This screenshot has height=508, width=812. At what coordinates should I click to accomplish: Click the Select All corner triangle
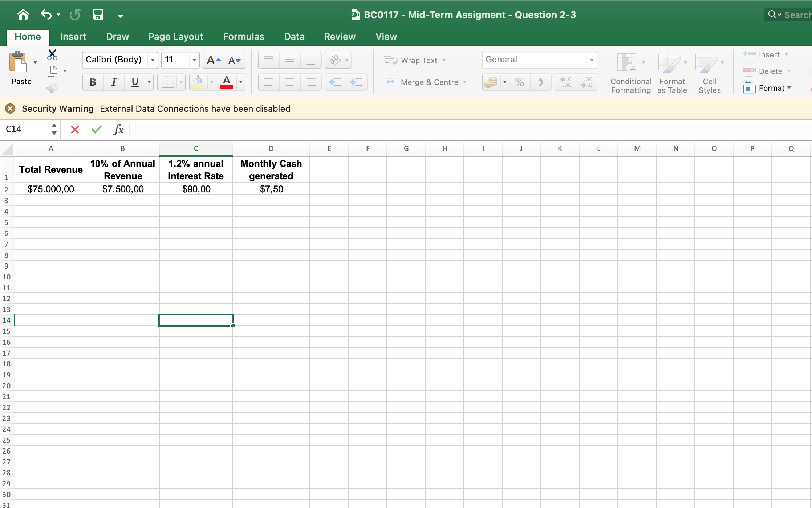(x=7, y=149)
